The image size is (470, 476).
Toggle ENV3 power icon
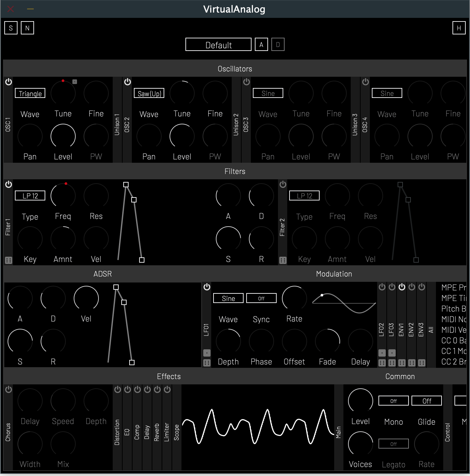click(422, 287)
